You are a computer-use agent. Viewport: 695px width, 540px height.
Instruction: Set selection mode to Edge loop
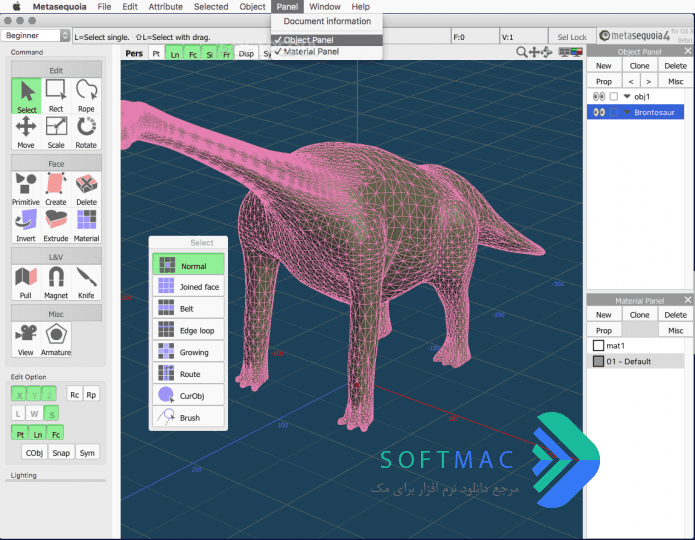[188, 330]
